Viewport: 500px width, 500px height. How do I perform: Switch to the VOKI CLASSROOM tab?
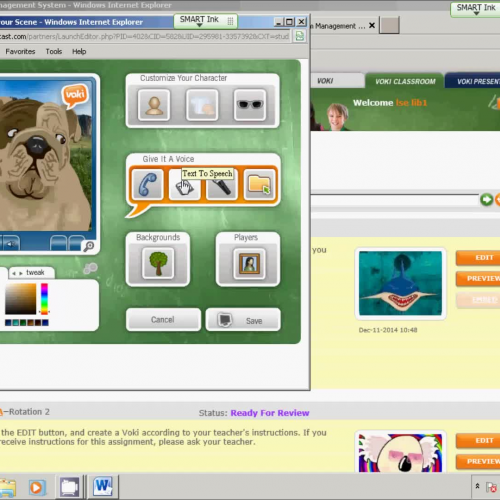click(405, 81)
